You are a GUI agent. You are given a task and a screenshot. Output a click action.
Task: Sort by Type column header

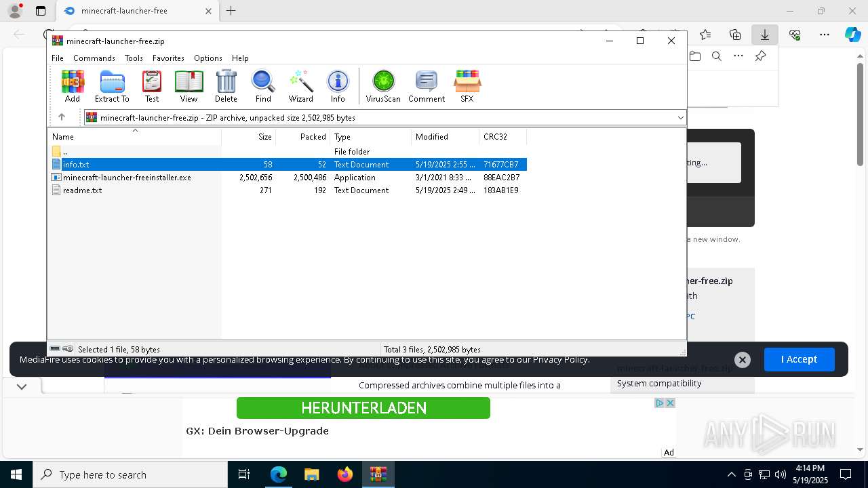[371, 137]
